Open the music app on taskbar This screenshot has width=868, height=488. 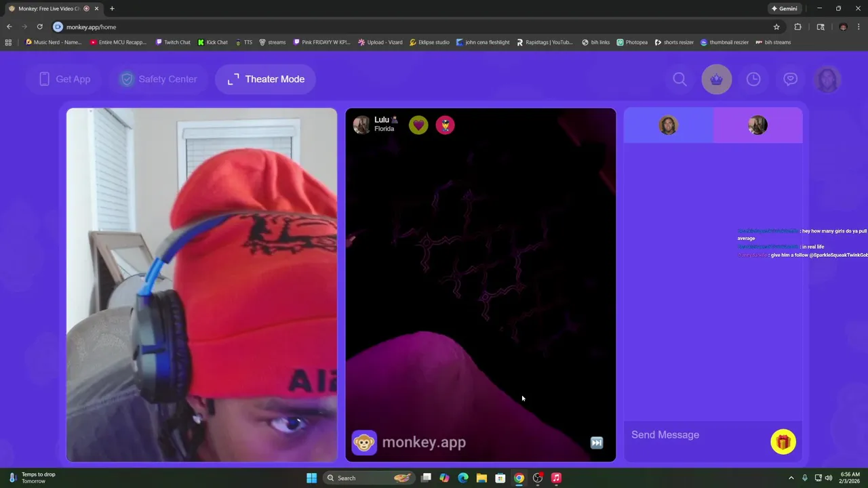click(556, 478)
